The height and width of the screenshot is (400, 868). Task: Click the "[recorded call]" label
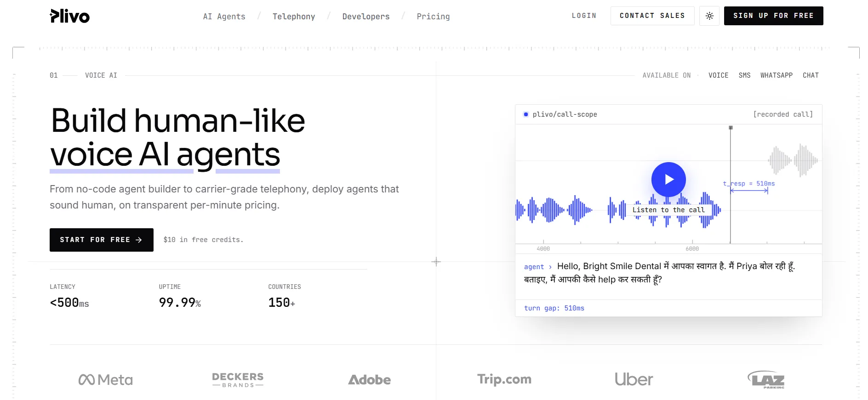tap(783, 114)
